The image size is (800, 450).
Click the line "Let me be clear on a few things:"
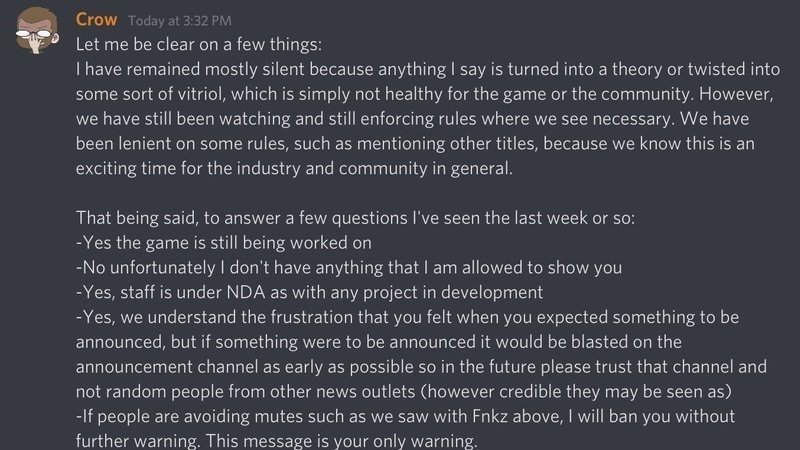tap(201, 45)
